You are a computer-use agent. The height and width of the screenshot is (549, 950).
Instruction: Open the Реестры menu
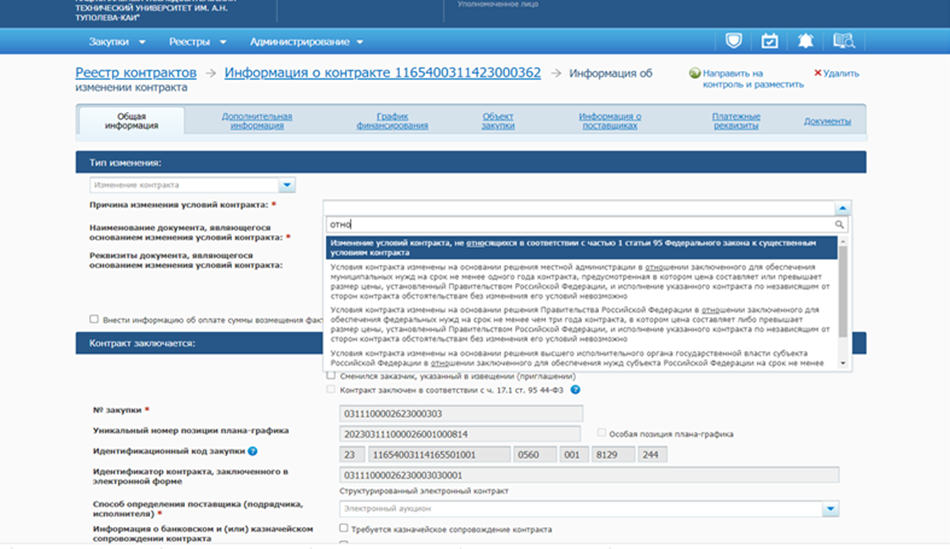click(x=198, y=42)
